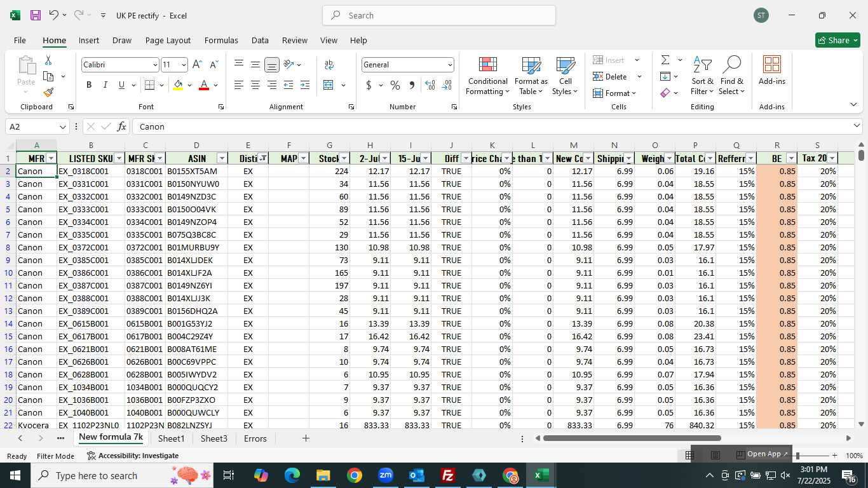
Task: Toggle Top Align vertical alignment
Action: [x=239, y=64]
